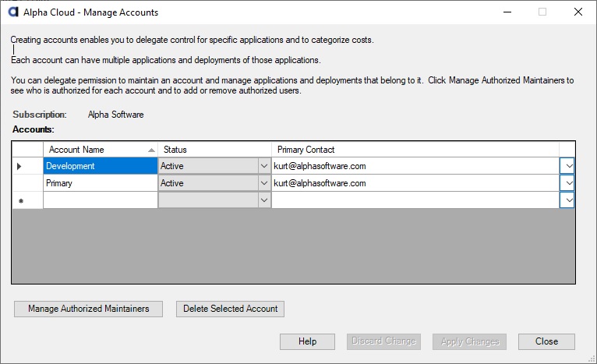
Task: Click the empty Primary Contact field in new row
Action: 415,200
